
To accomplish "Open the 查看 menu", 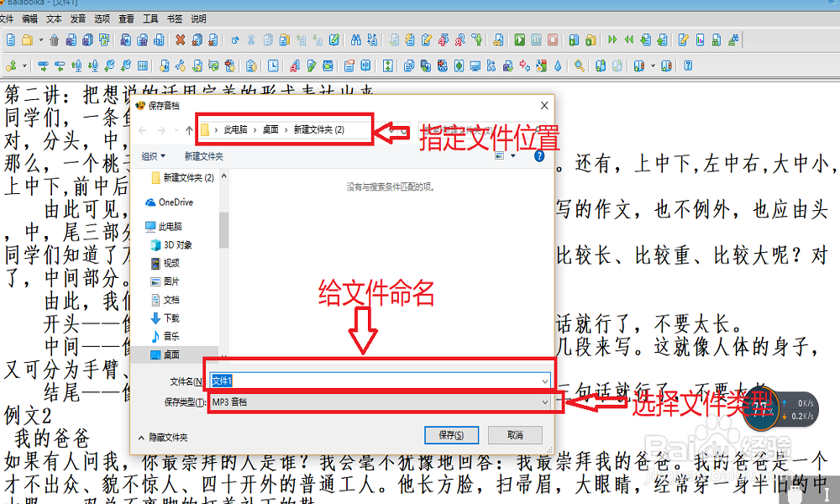I will 126,18.
